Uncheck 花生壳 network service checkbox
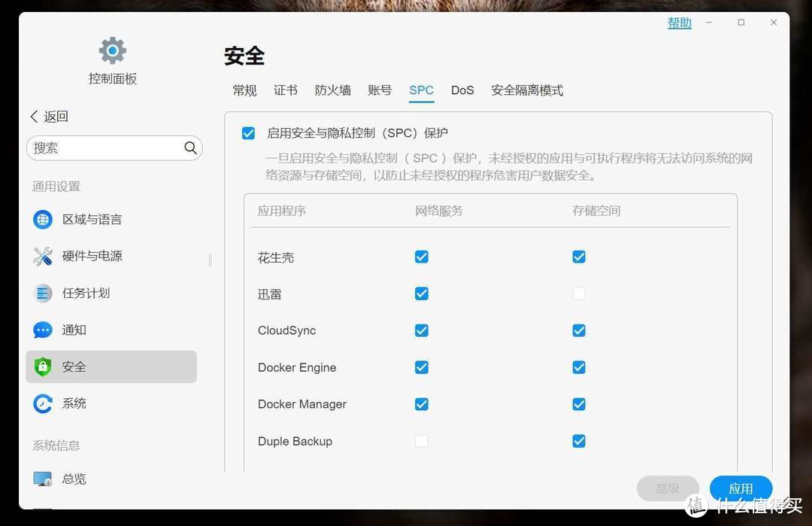 click(422, 257)
